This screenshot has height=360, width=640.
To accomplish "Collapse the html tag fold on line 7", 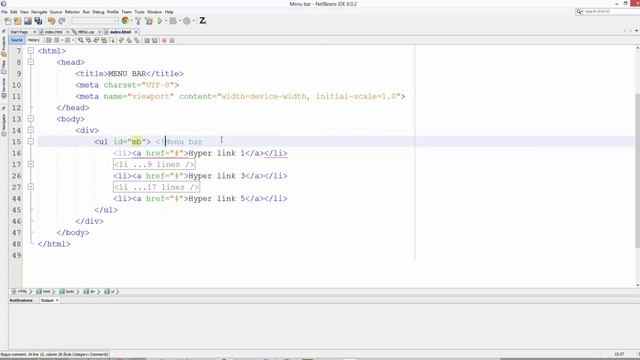I will coord(31,51).
